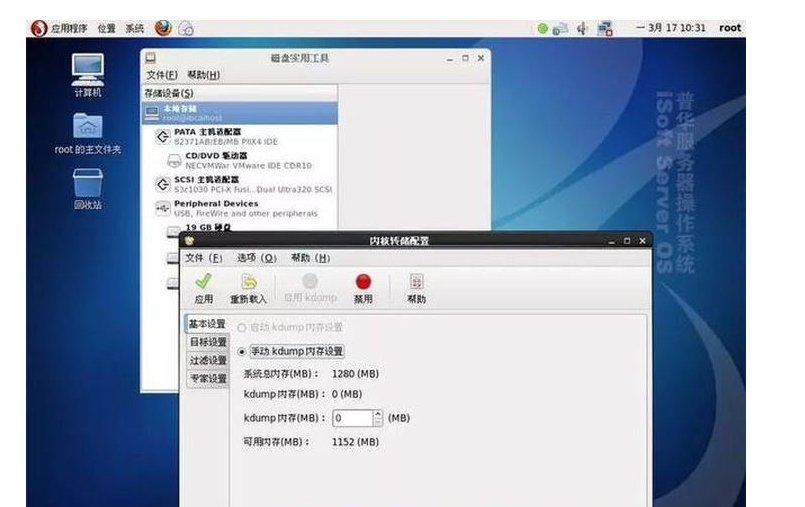Click the 0 (MB) kdump memory value

347,394
